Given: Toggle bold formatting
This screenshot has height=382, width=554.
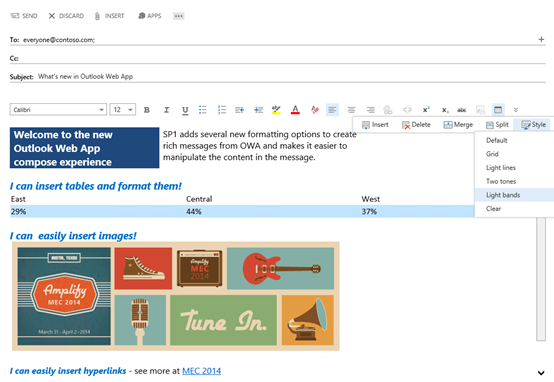Looking at the screenshot, I should (147, 110).
